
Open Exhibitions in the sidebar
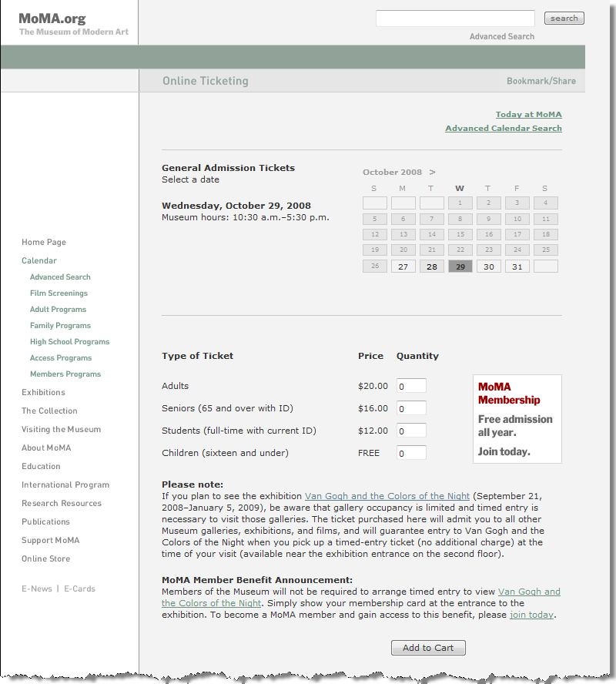[43, 392]
